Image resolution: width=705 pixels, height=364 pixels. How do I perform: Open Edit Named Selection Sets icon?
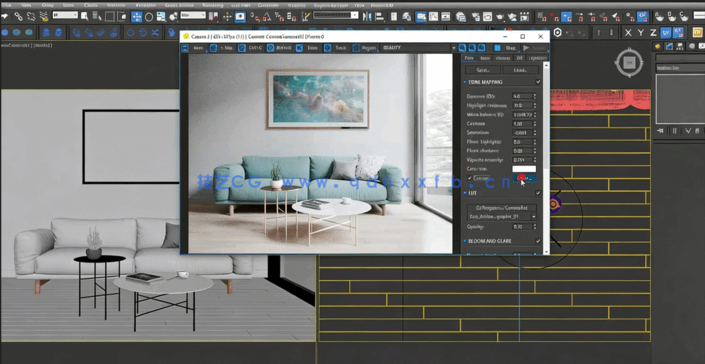[306, 17]
